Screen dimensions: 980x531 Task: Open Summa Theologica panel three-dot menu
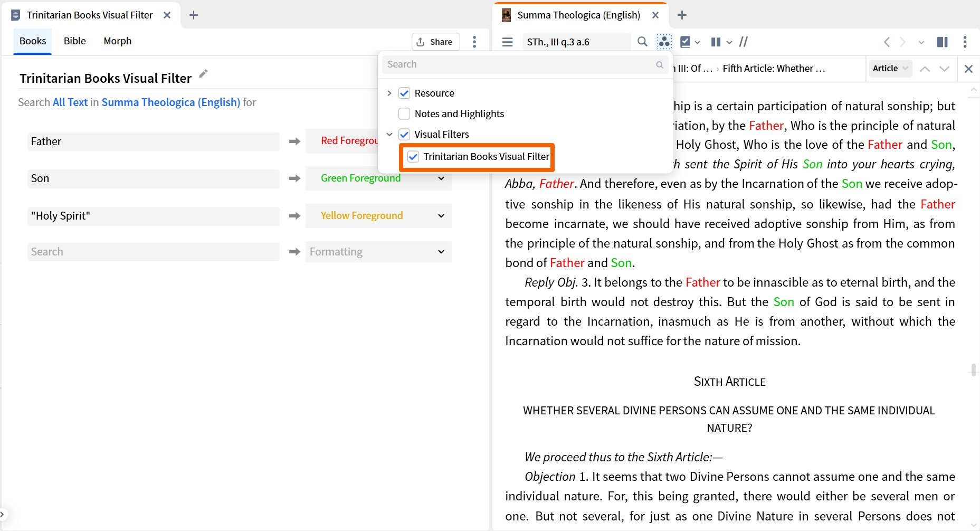pos(965,42)
